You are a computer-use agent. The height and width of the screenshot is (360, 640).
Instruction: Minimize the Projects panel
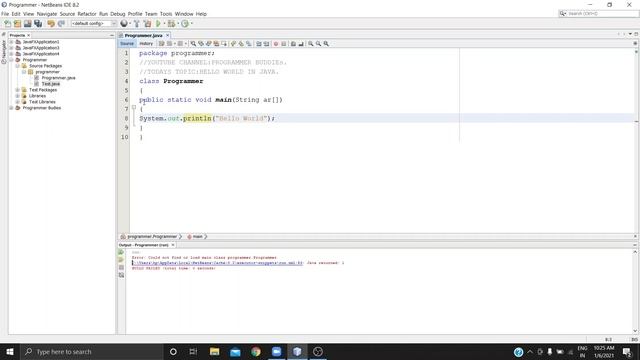coord(112,36)
